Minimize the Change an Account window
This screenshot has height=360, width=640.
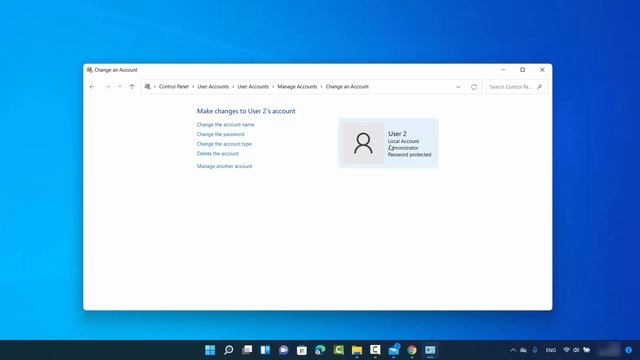503,70
